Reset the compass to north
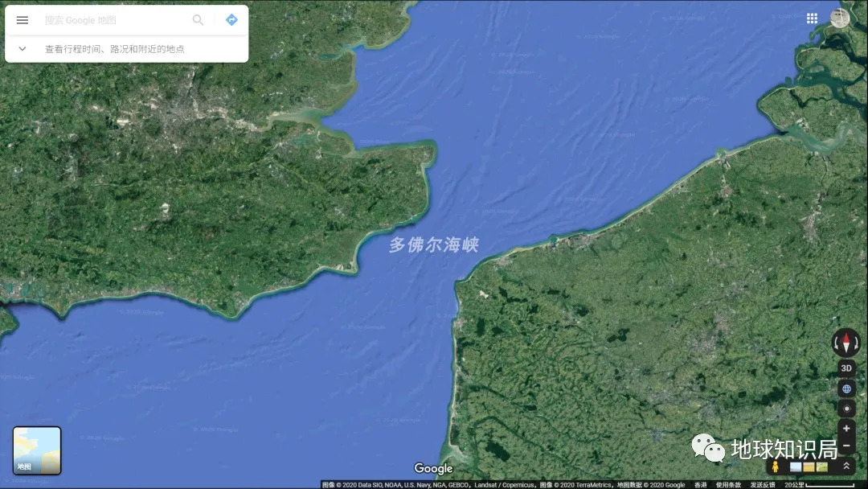Image resolution: width=868 pixels, height=489 pixels. (845, 343)
